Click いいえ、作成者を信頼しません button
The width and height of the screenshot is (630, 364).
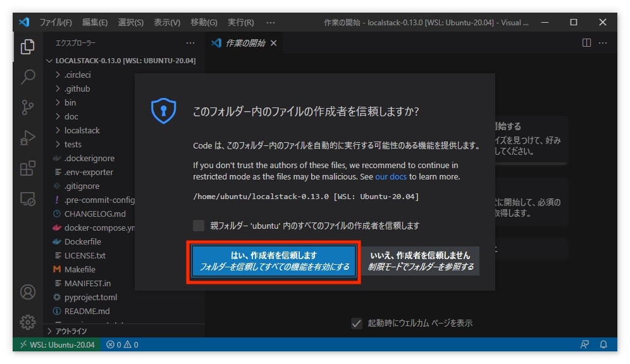[420, 261]
